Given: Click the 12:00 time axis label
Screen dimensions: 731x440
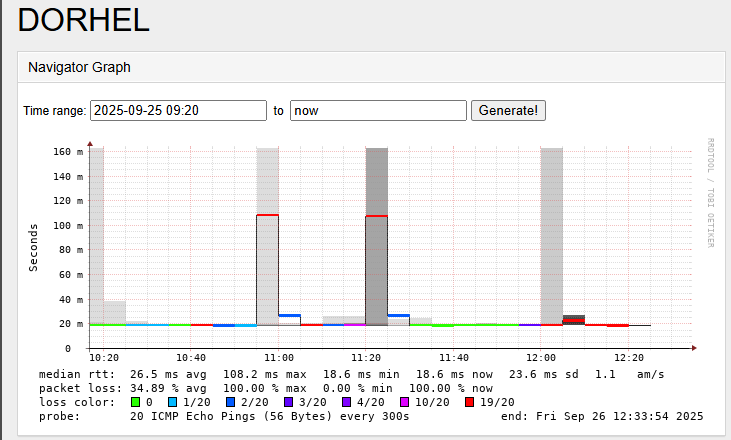Looking at the screenshot, I should 541,357.
